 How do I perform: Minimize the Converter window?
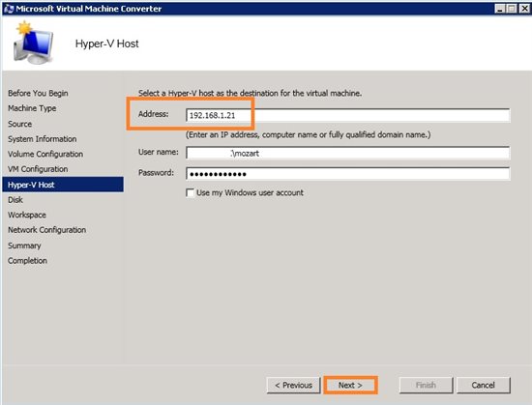[x=499, y=9]
